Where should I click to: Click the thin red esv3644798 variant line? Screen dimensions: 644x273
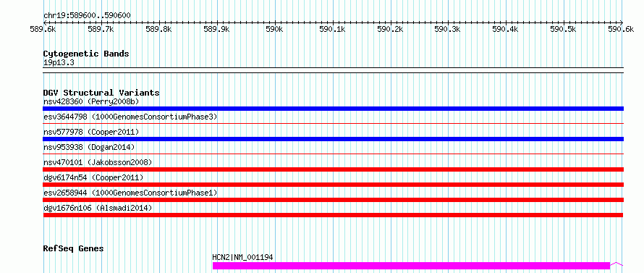point(333,123)
